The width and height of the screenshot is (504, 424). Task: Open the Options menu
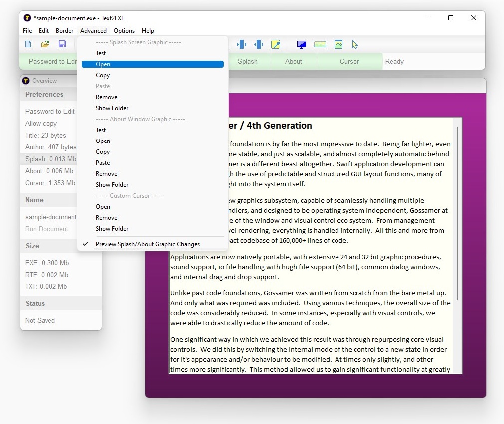(124, 30)
